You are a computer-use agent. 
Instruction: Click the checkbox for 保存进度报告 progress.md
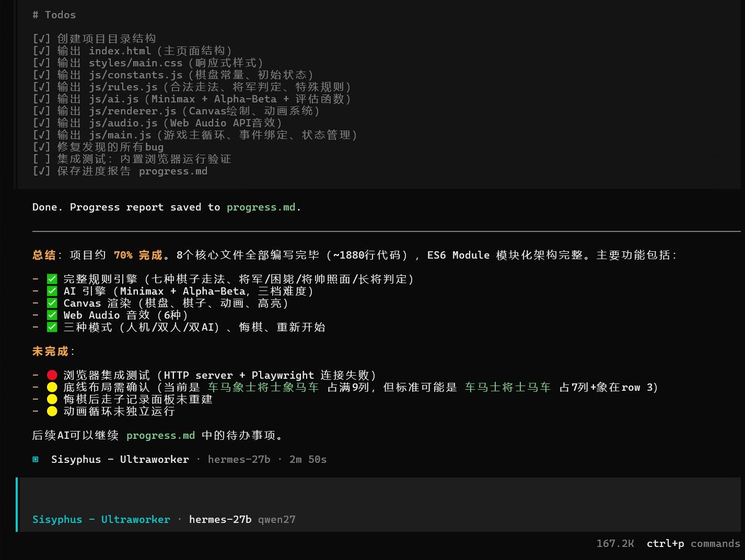[41, 171]
